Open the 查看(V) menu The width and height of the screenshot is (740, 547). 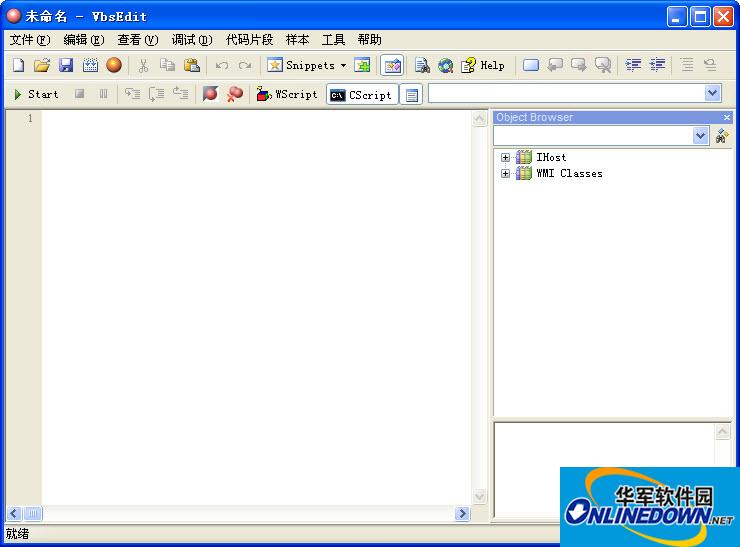coord(138,40)
